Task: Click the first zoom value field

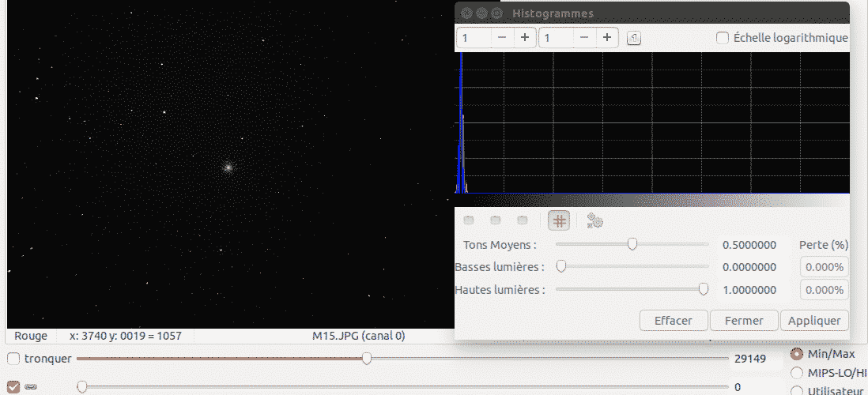Action: [474, 38]
